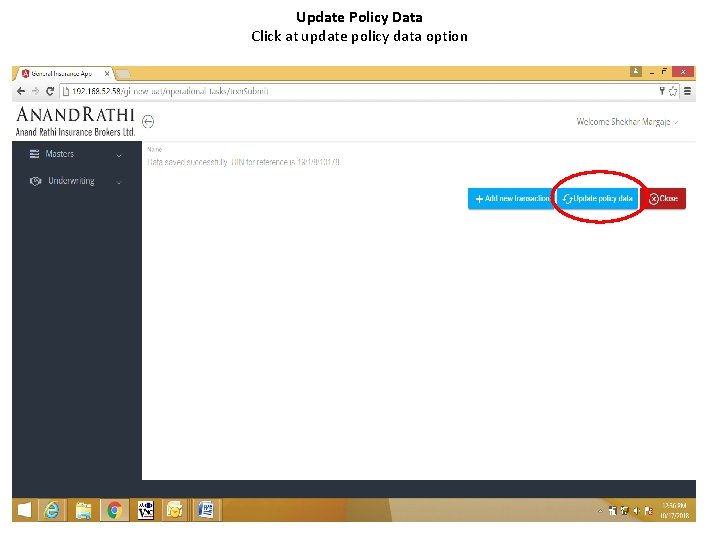This screenshot has width=720, height=540.
Task: Show hidden tray icons arrow
Action: pos(600,511)
